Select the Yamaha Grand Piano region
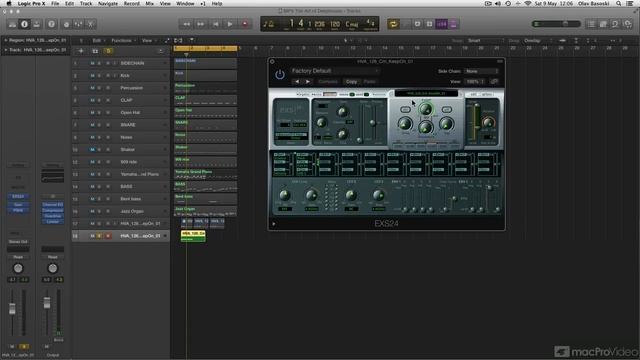Screen dimensions: 640x360 click(x=205, y=174)
